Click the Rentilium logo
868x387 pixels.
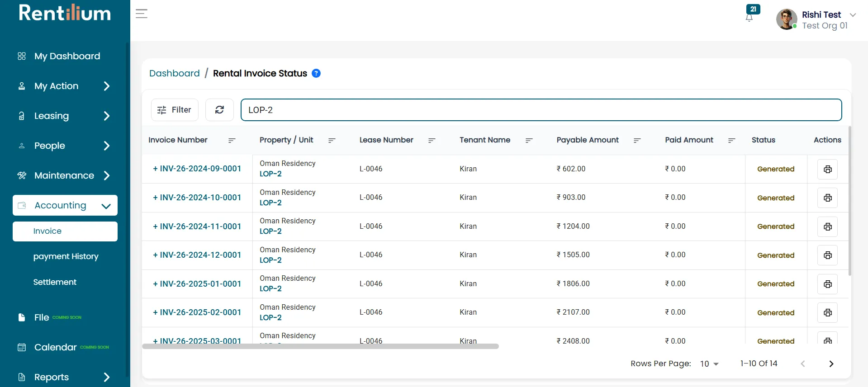65,13
